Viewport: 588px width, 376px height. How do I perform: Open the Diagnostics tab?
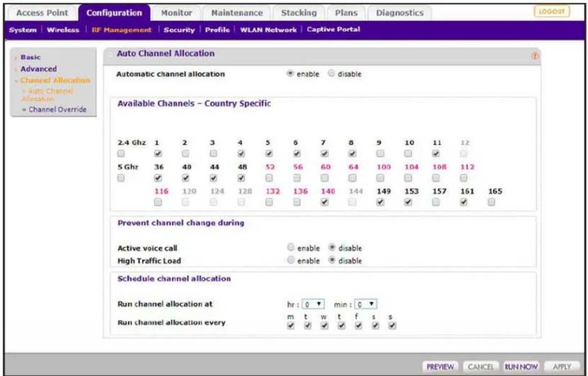399,13
